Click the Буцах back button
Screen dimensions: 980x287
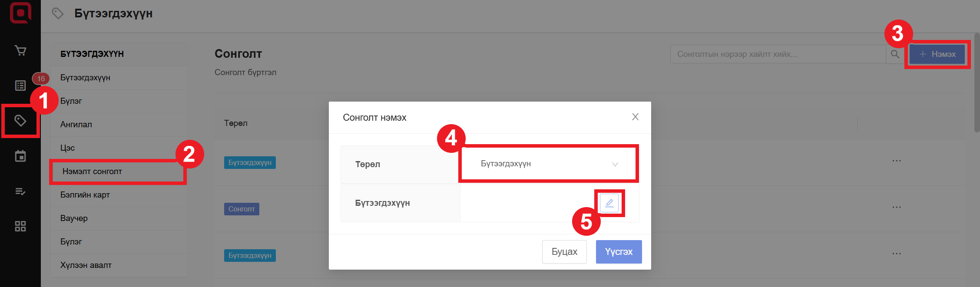click(564, 252)
